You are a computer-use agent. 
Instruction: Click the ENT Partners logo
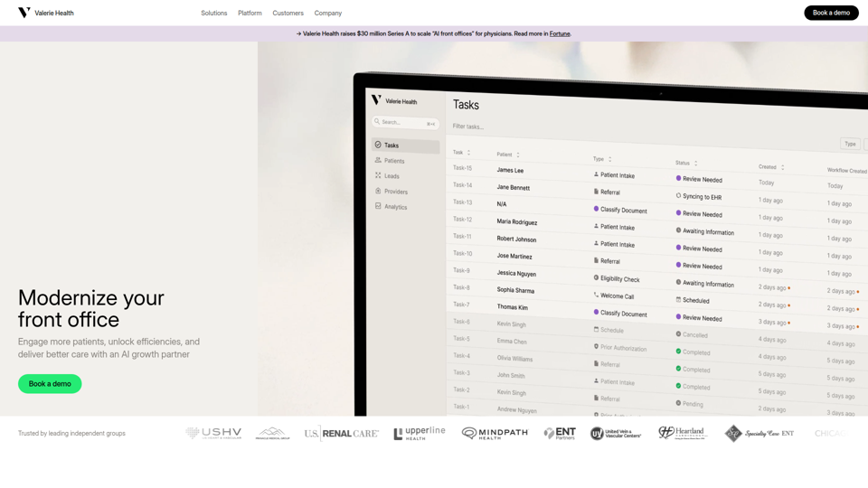[x=560, y=434]
